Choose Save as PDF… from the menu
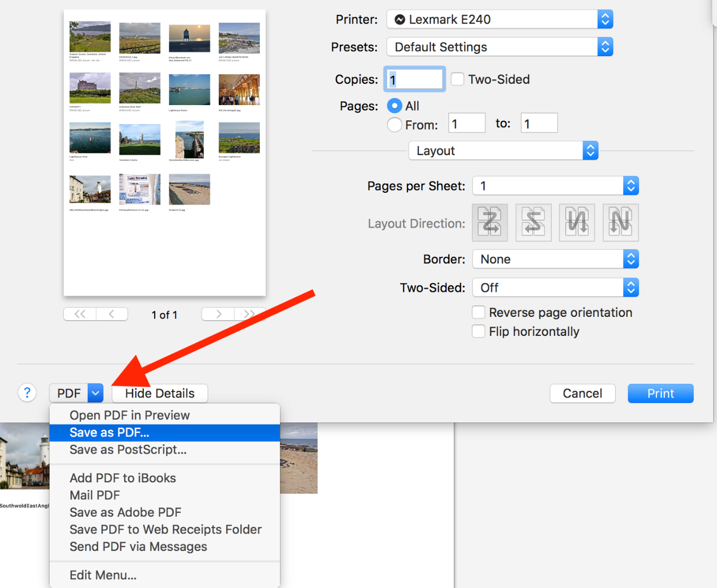 pyautogui.click(x=165, y=433)
